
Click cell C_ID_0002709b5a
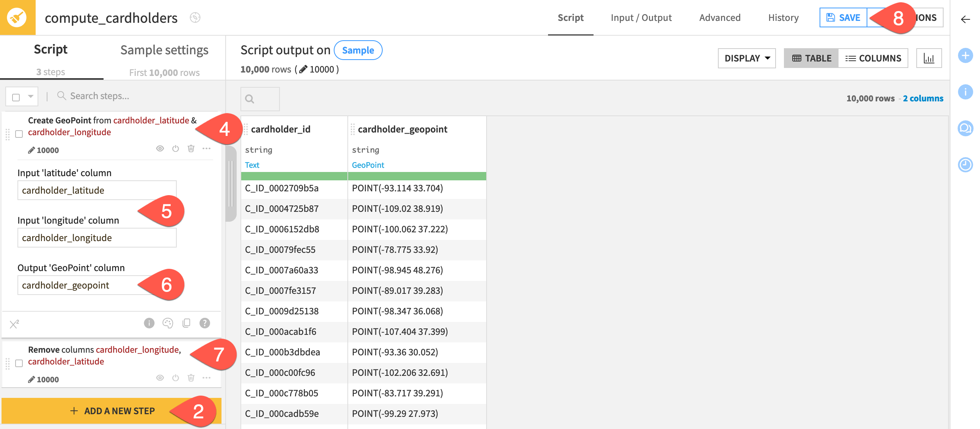coord(294,188)
